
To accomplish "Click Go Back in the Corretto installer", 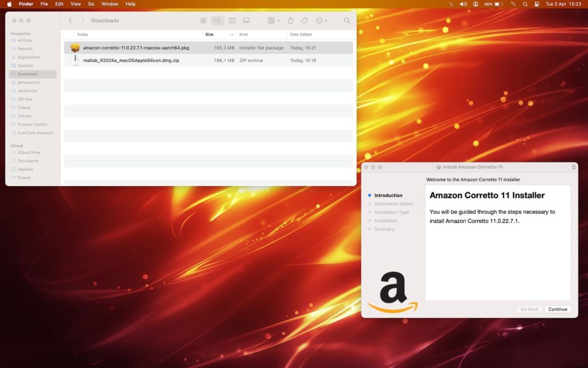I will [x=529, y=309].
